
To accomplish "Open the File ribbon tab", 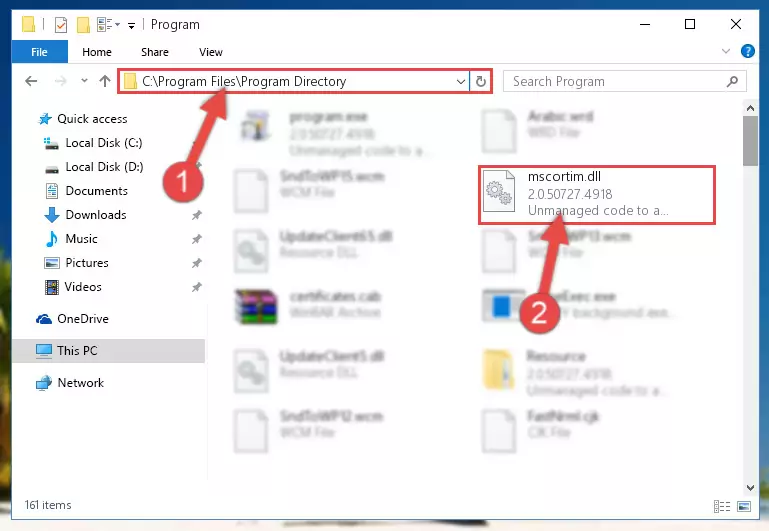I will tap(39, 52).
